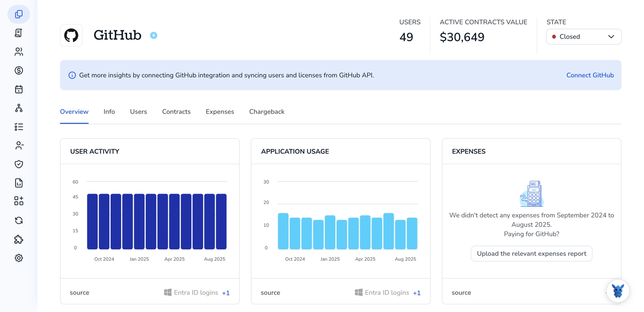Viewport: 644px width, 312px height.
Task: Click the Connect GitHub link
Action: (590, 75)
